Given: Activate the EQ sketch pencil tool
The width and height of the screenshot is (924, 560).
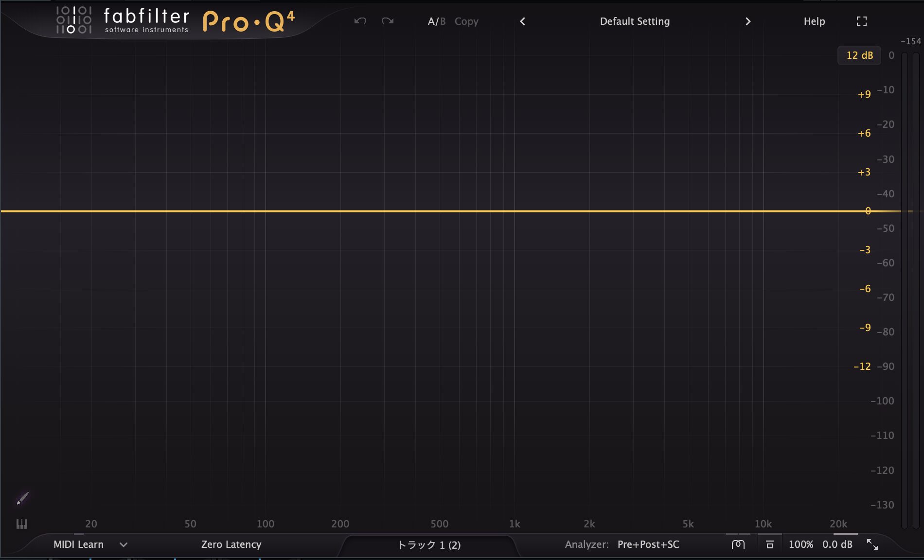Looking at the screenshot, I should 22,498.
